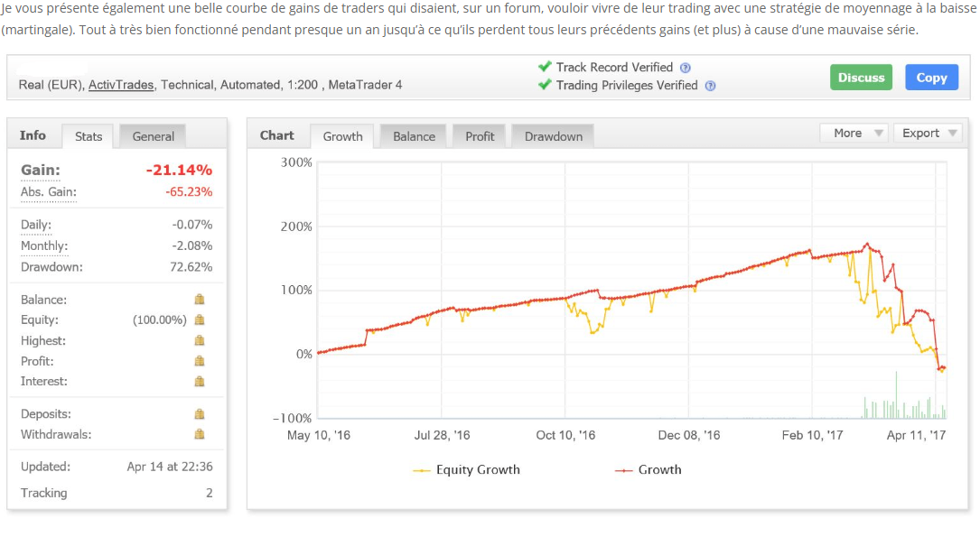Click the Abs. Gain label
This screenshot has height=537, width=980.
(49, 192)
